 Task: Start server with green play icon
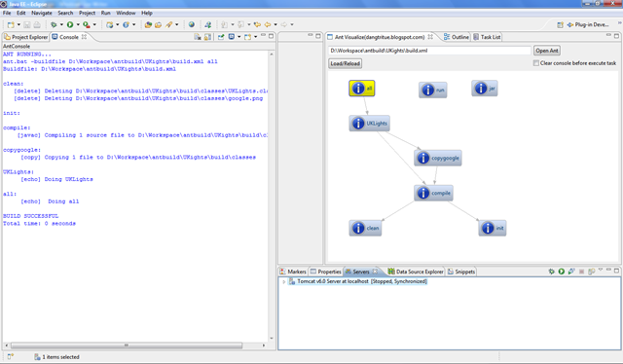pyautogui.click(x=561, y=272)
